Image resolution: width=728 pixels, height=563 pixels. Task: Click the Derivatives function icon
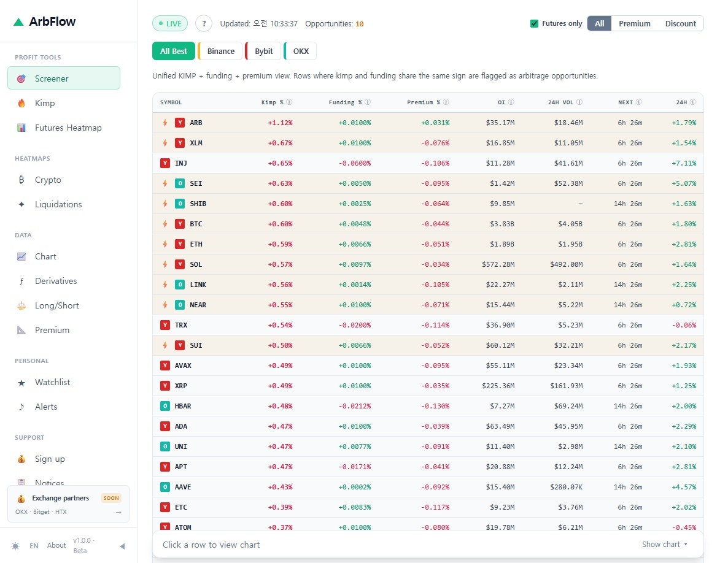coord(21,281)
